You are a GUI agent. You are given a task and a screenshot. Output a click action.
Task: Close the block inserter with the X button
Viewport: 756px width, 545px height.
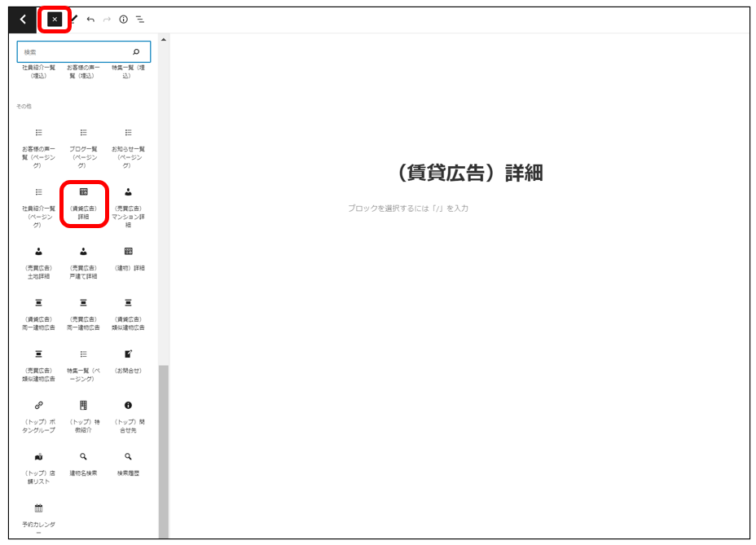click(x=55, y=20)
